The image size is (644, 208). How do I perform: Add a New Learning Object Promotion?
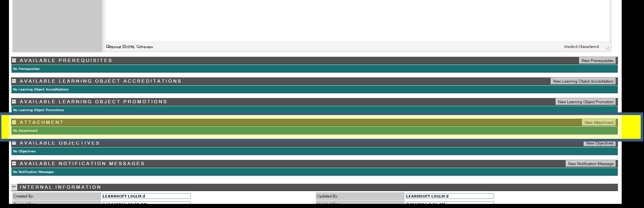click(586, 102)
